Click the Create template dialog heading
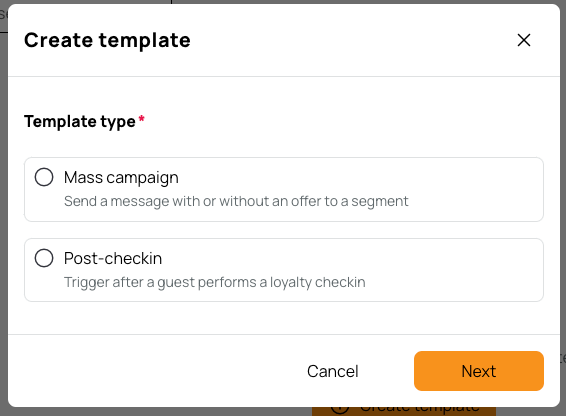The width and height of the screenshot is (566, 416). pos(107,40)
